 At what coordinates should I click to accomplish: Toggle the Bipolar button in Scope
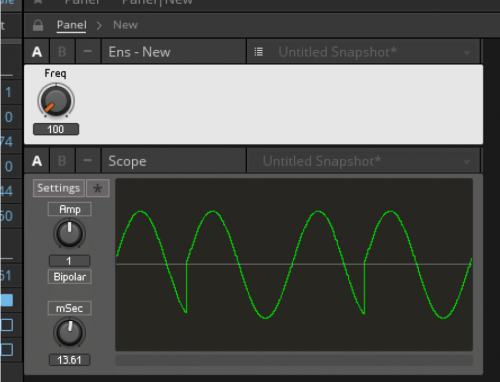point(70,277)
